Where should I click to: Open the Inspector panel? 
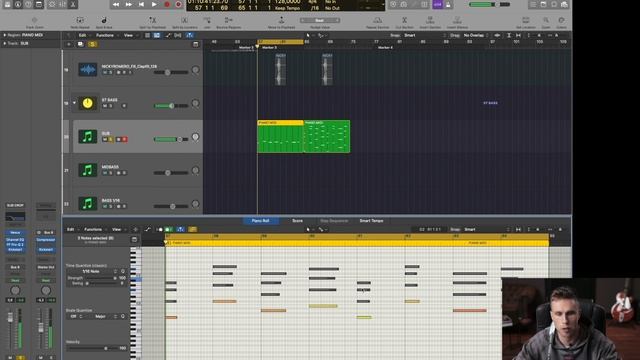[18, 4]
